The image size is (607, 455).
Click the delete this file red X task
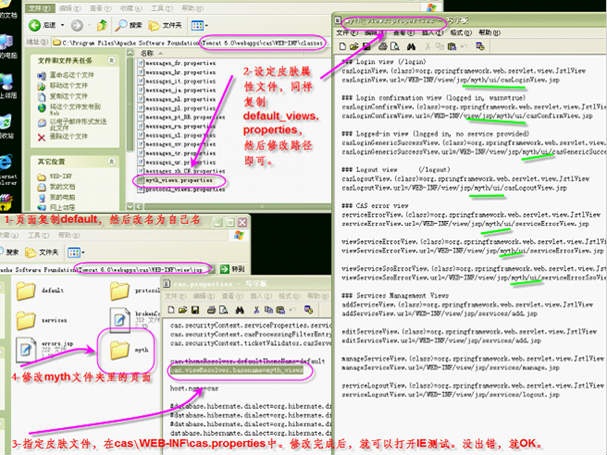click(x=41, y=137)
